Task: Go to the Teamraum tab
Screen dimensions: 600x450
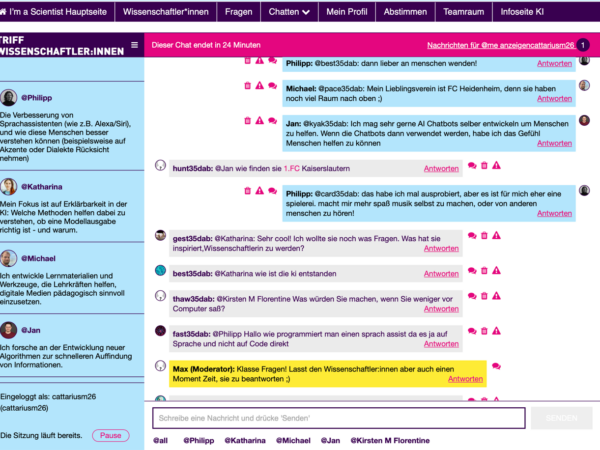Action: [x=492, y=12]
